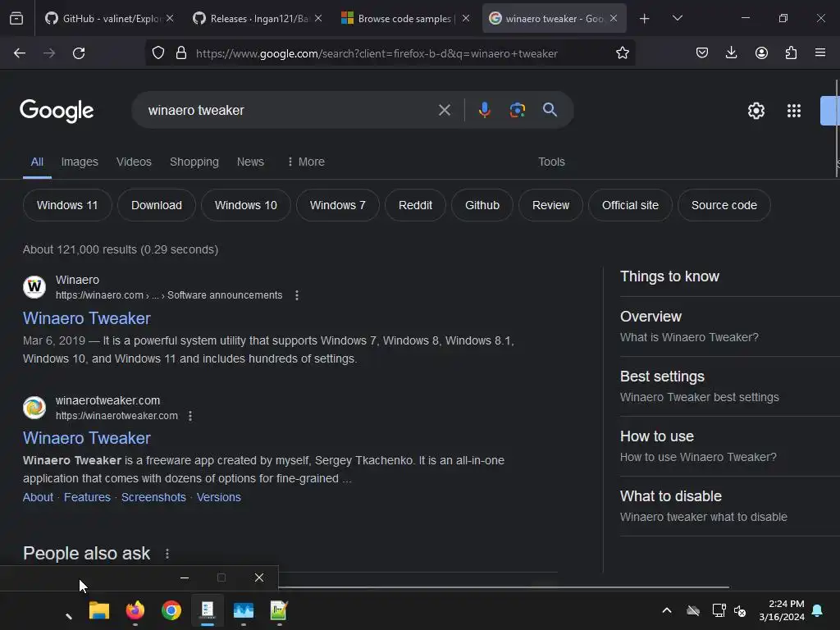Click the muted volume tray icon

(x=740, y=610)
